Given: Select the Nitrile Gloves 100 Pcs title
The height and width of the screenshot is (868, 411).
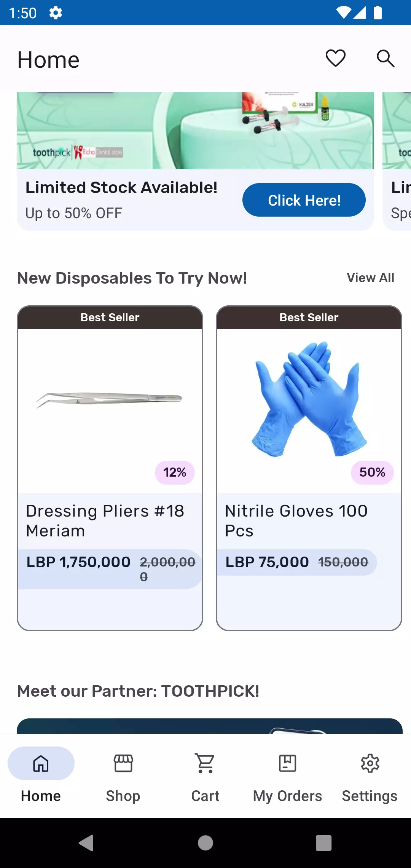Looking at the screenshot, I should pyautogui.click(x=296, y=520).
